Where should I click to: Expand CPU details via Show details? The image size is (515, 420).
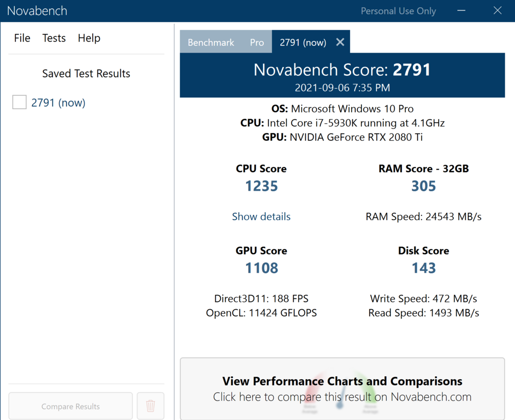click(261, 216)
